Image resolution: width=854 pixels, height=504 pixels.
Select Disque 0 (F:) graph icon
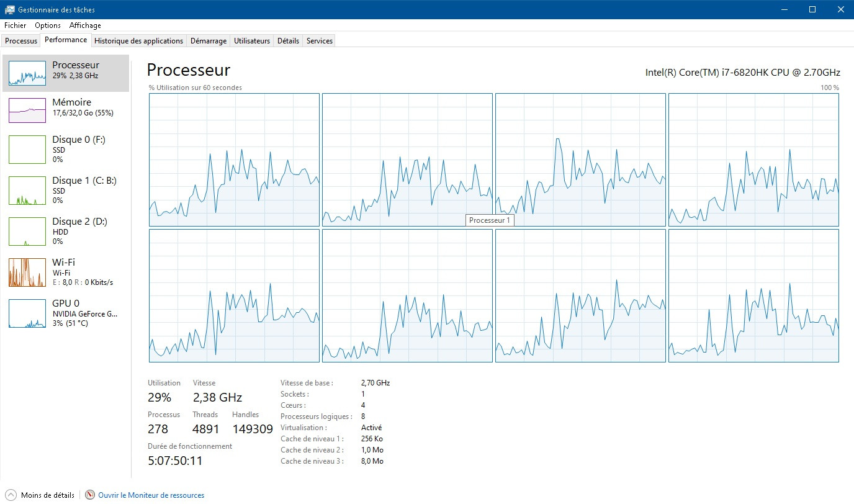(x=27, y=150)
